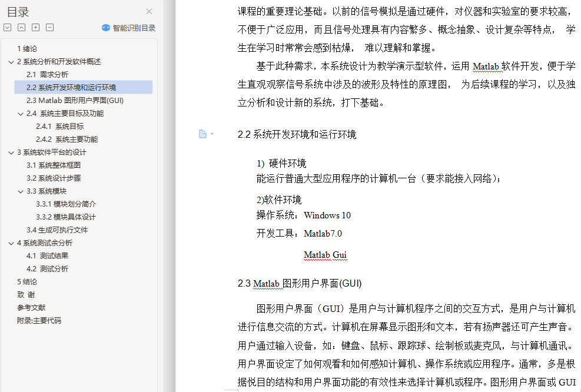Viewport: 581px width, 392px height.
Task: Open outline item 2.4.2 系统主要功能
Action: (67, 139)
